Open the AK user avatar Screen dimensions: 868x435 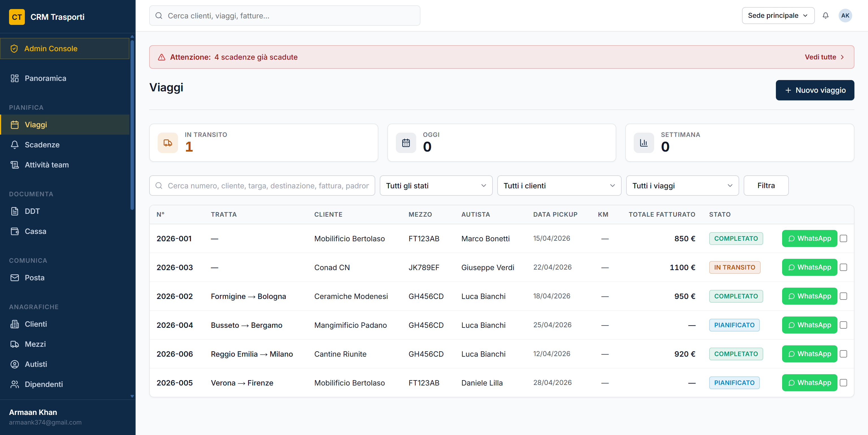tap(845, 16)
